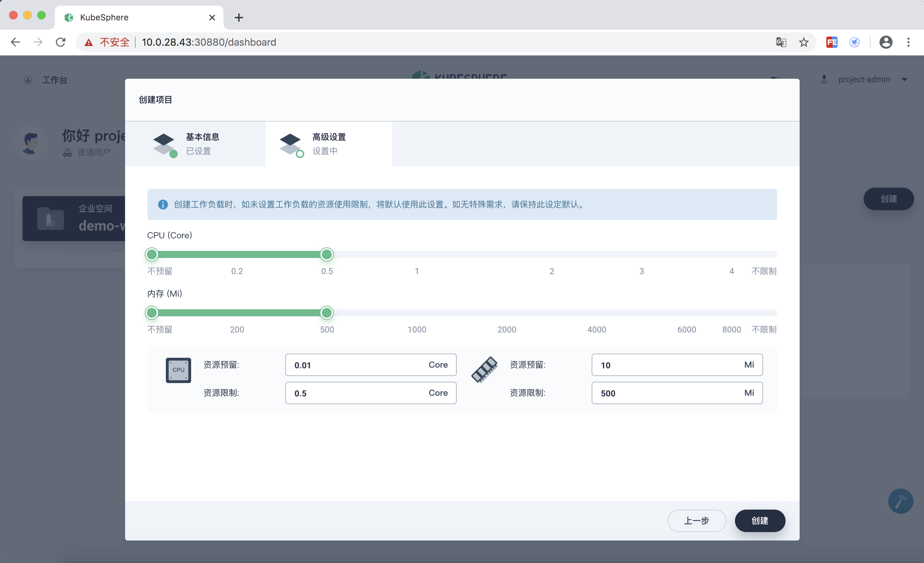Click the memory slider's 500 limit handle

(x=327, y=313)
